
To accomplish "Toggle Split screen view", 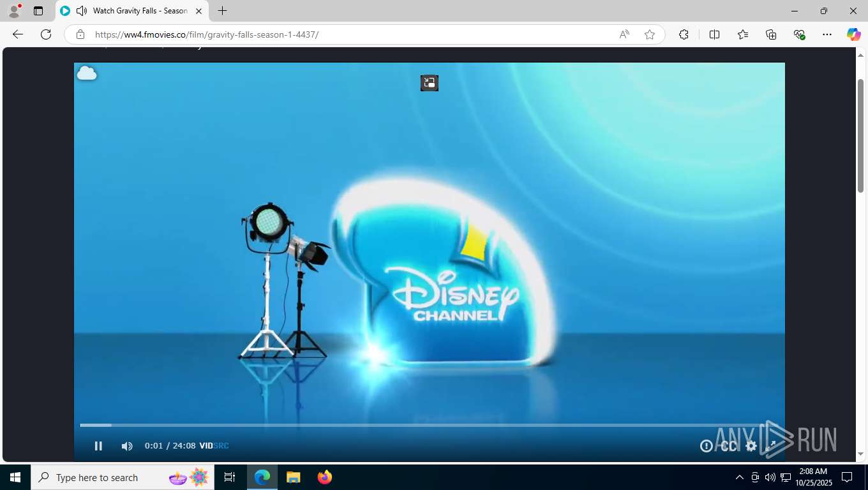I will click(714, 34).
